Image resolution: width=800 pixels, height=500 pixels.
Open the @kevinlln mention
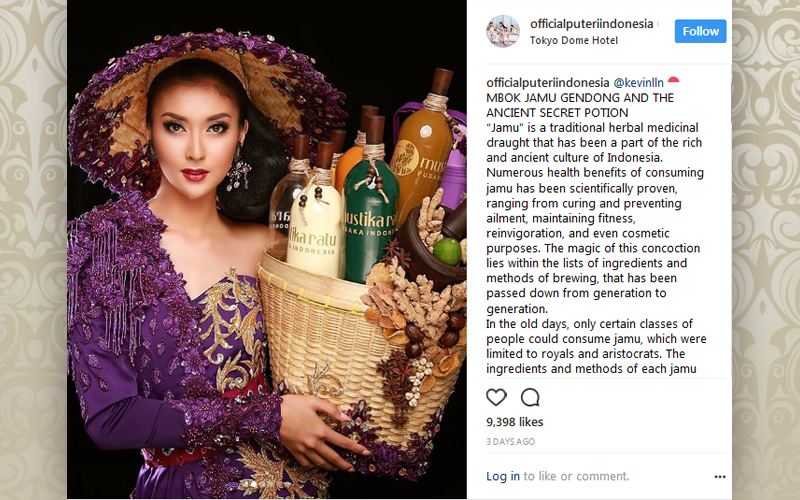638,83
